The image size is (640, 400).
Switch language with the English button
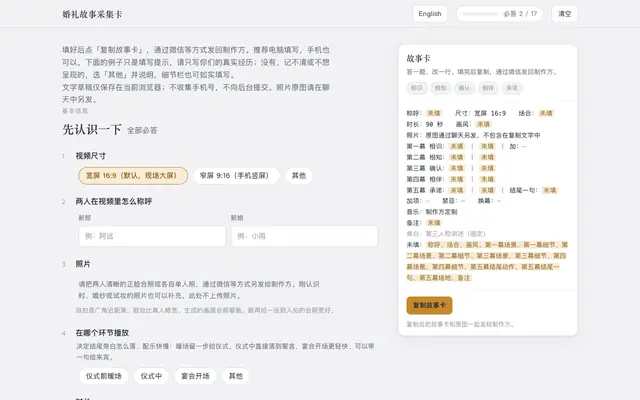(430, 14)
